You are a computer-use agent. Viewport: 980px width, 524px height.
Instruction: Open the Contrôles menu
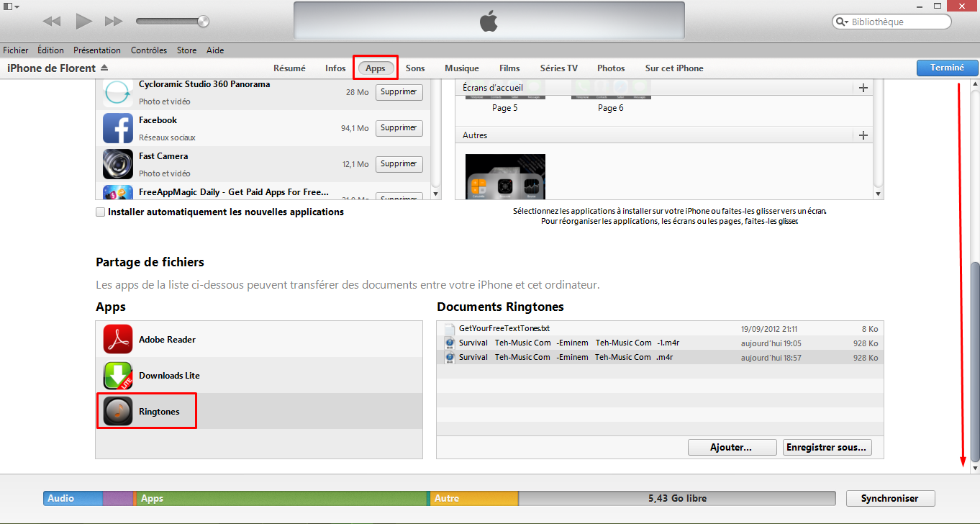[149, 50]
